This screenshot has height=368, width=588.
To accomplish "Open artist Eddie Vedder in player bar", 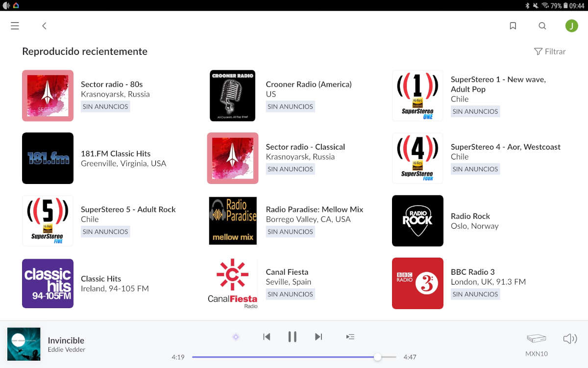I will (67, 350).
